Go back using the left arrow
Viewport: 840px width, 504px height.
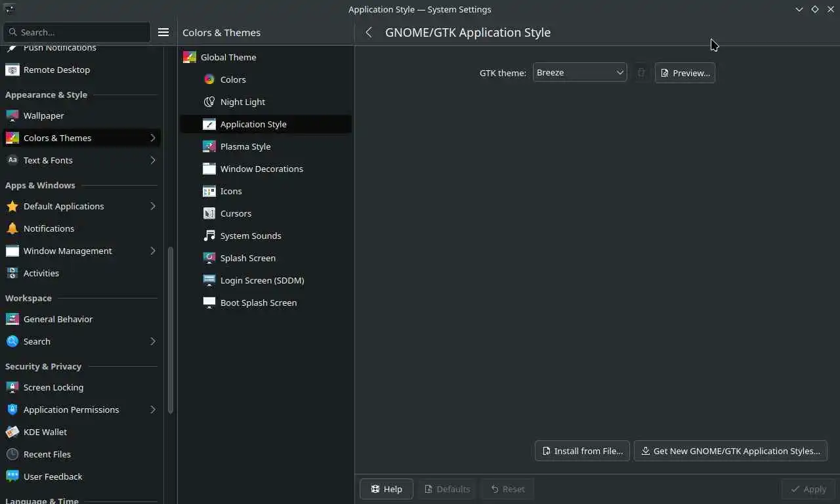(x=369, y=32)
